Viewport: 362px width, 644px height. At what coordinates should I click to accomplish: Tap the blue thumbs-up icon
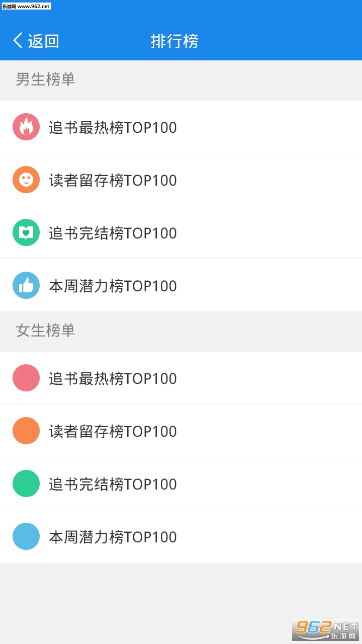26,285
